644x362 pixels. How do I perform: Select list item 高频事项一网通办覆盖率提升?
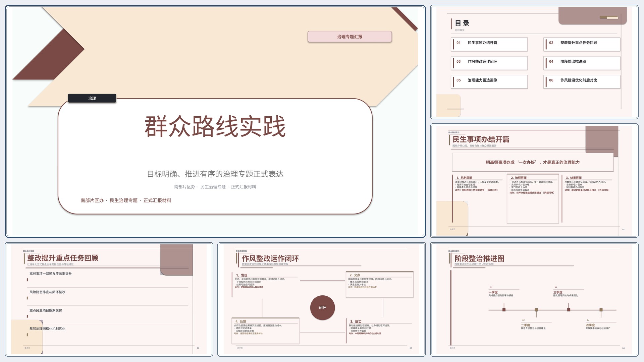[x=51, y=274]
